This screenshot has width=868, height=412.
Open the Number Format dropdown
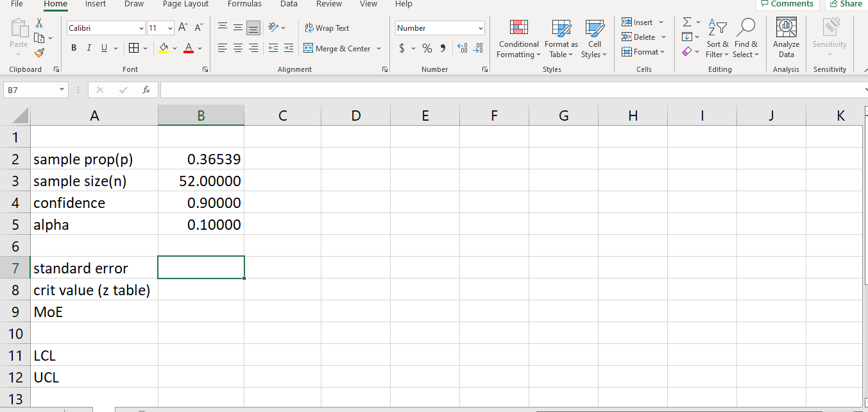pyautogui.click(x=439, y=28)
